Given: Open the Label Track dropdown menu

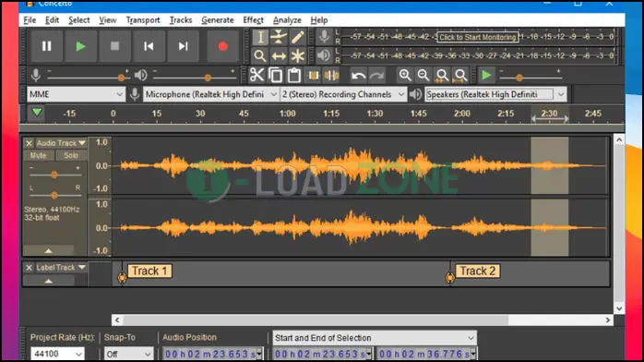Looking at the screenshot, I should (61, 268).
